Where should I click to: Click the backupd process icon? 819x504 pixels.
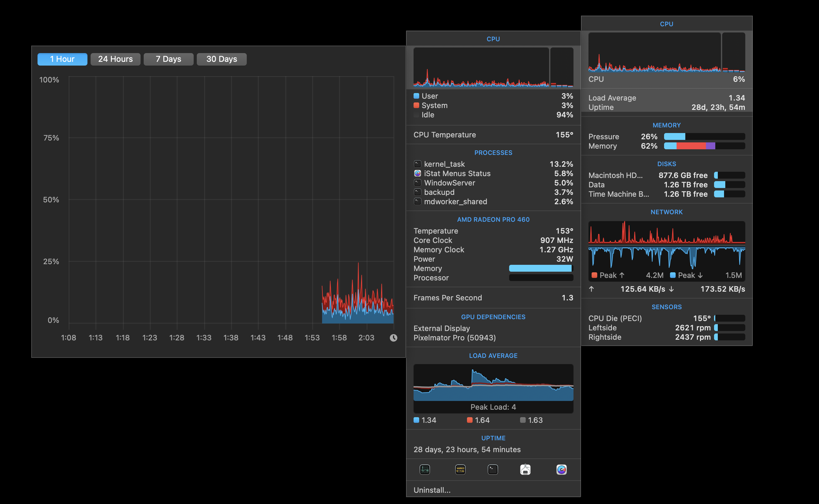pyautogui.click(x=417, y=192)
